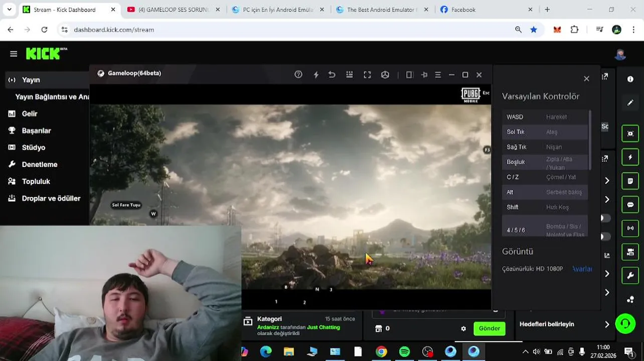Click the Chrome address bar URL
This screenshot has width=644, height=361.
tap(114, 30)
